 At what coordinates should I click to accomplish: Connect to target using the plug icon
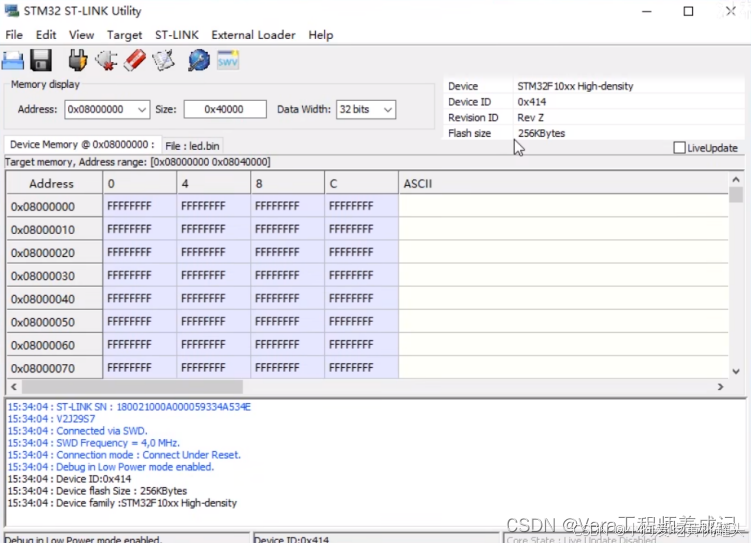77,61
